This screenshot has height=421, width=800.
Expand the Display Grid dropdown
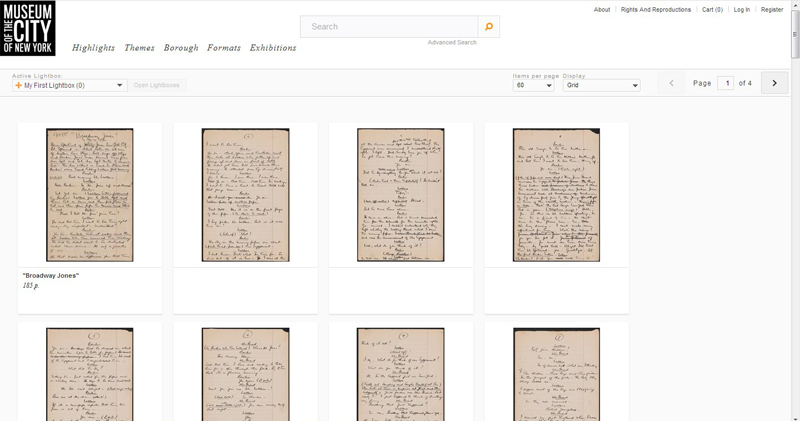coord(602,85)
